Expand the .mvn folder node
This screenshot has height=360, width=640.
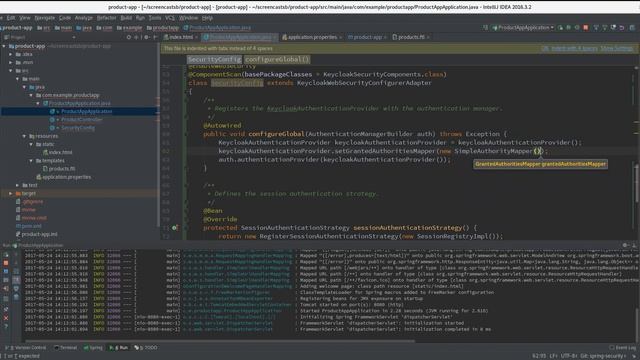[x=11, y=62]
